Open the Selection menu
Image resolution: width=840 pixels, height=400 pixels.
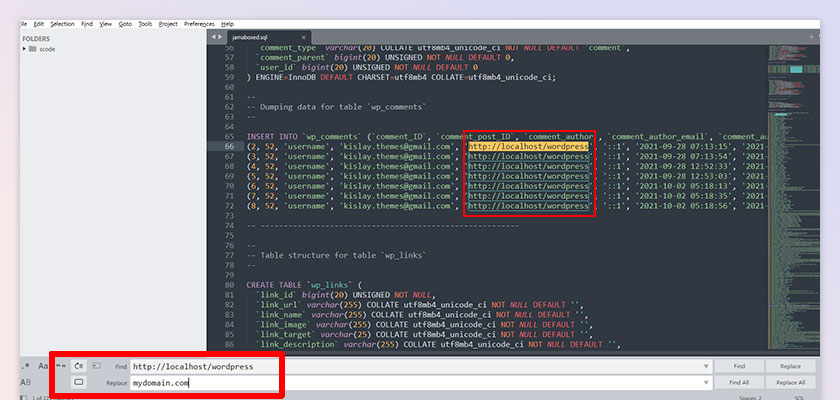(x=62, y=24)
